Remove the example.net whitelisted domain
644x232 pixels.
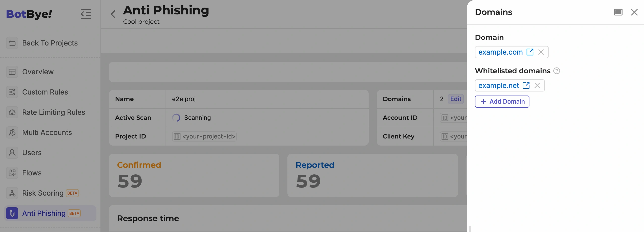point(537,85)
